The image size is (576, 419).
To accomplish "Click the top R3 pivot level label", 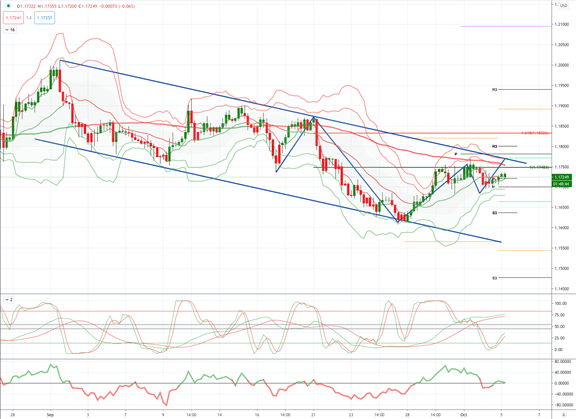I will click(x=494, y=89).
